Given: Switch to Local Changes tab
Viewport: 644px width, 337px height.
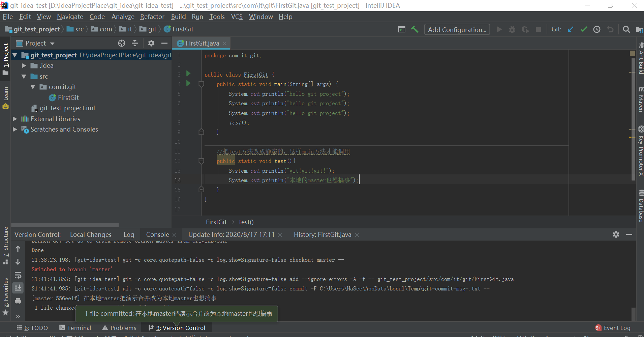Looking at the screenshot, I should [91, 234].
